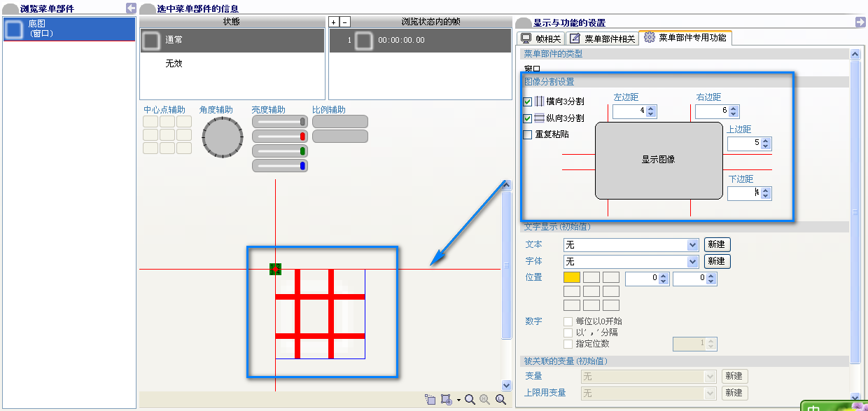
Task: Click the down arrow of the preview canvas vertical scrollbar
Action: [507, 385]
